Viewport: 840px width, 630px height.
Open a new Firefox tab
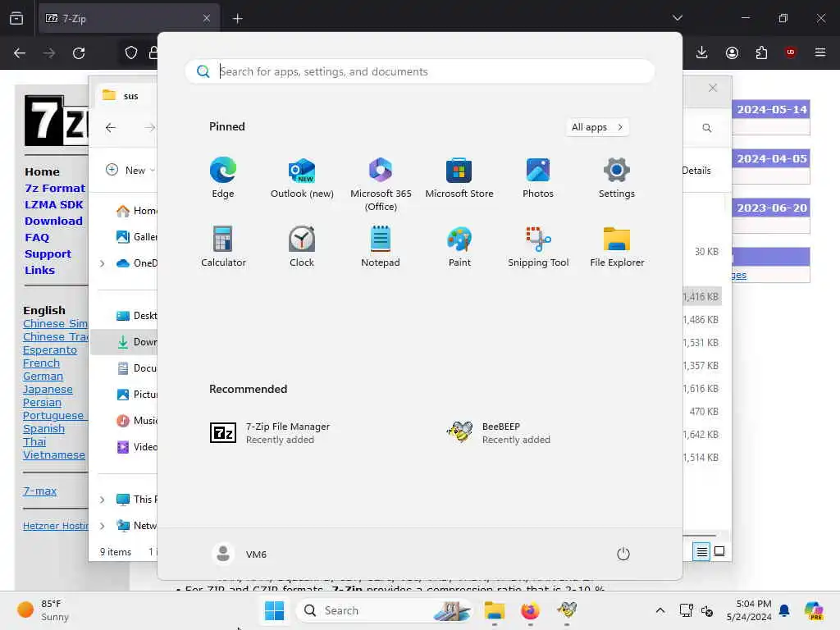point(237,19)
